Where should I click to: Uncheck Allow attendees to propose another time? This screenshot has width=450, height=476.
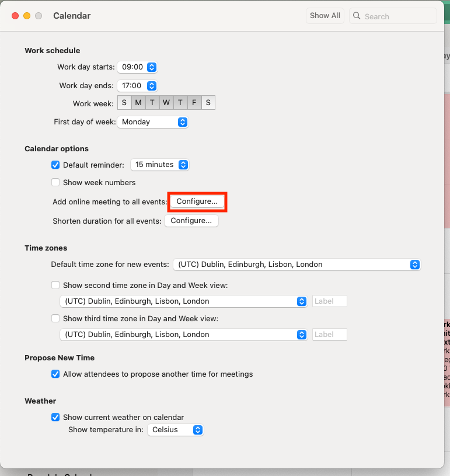(x=56, y=374)
